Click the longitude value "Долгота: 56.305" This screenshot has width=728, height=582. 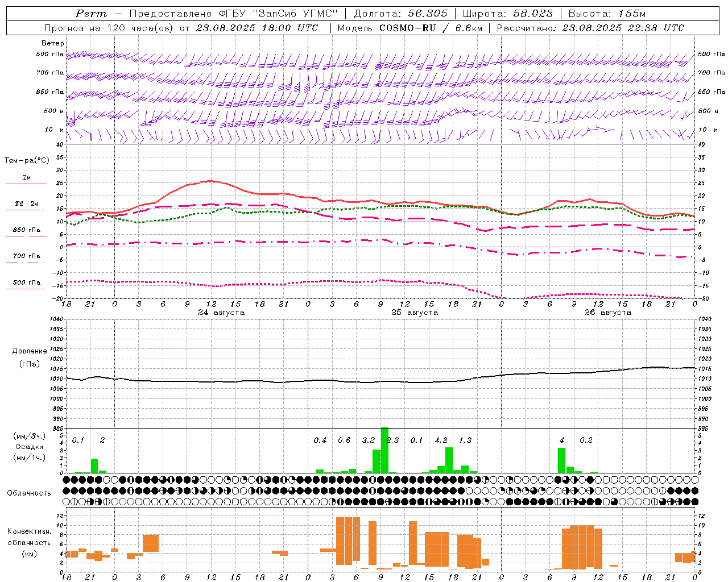(x=401, y=14)
